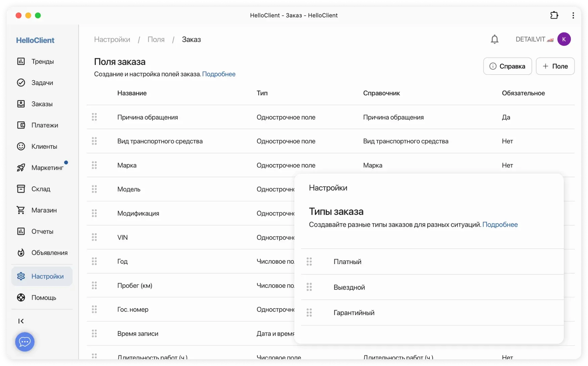
Task: Open the browser three-dot menu
Action: (x=573, y=15)
